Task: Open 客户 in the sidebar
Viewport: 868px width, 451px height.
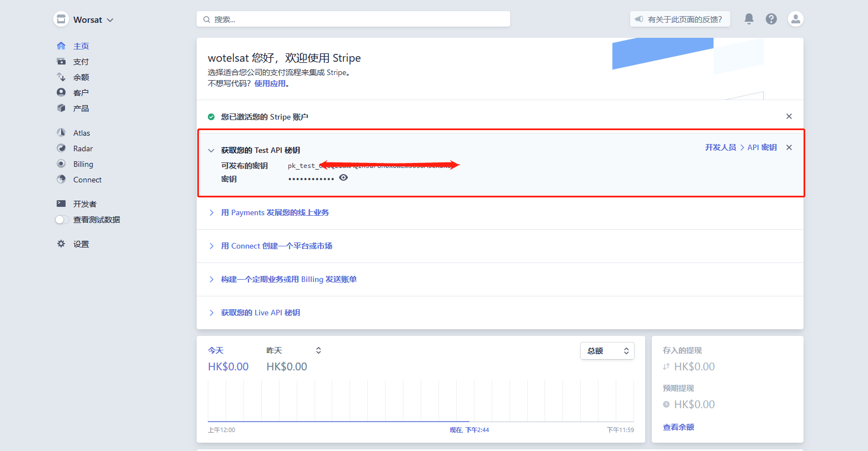Action: coord(81,93)
